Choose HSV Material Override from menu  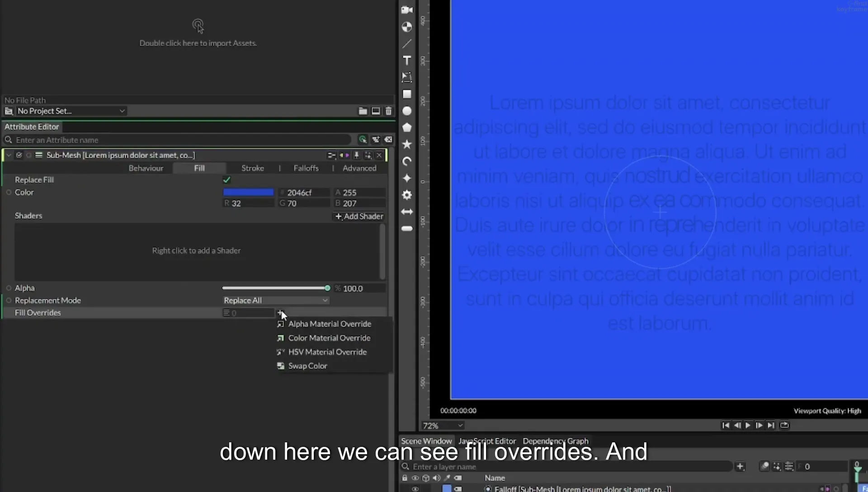327,352
